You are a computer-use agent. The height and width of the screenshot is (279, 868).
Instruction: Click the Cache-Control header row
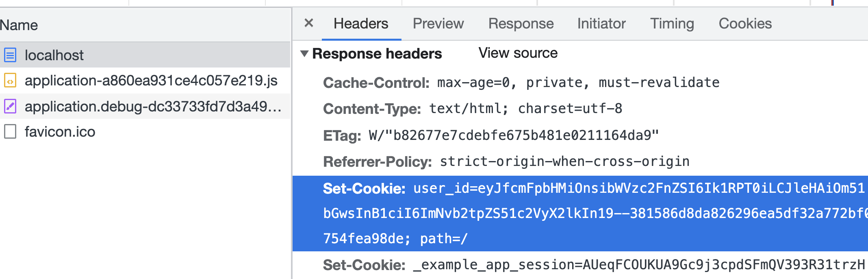pyautogui.click(x=521, y=83)
